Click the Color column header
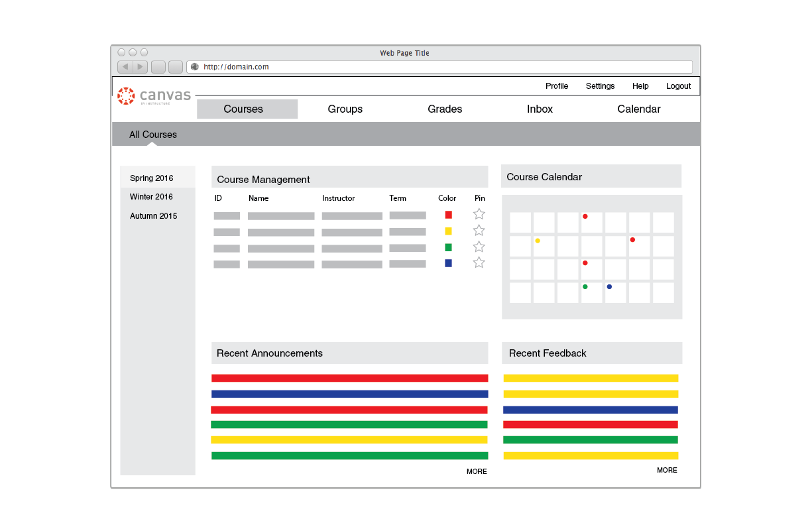Viewport: 812px width, 525px height. pos(447,198)
